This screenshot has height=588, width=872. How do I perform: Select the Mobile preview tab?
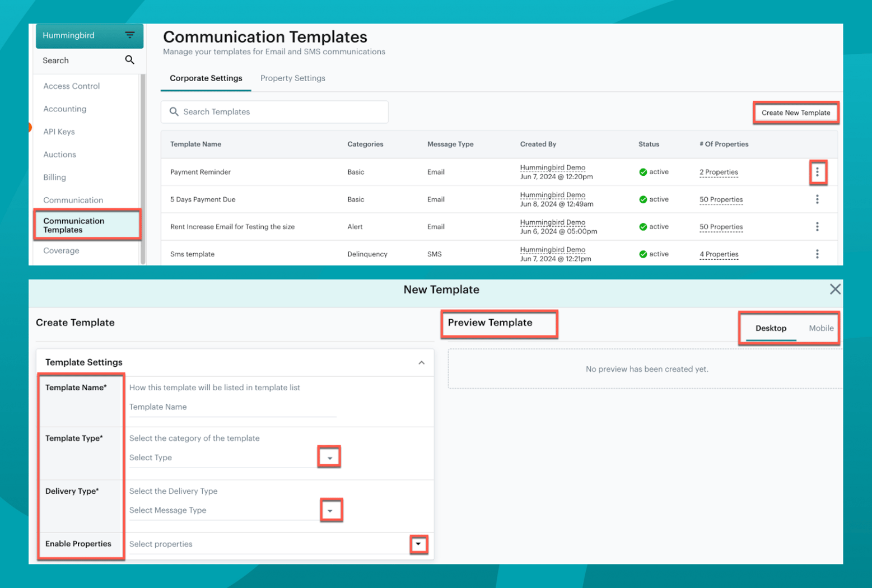click(x=821, y=328)
